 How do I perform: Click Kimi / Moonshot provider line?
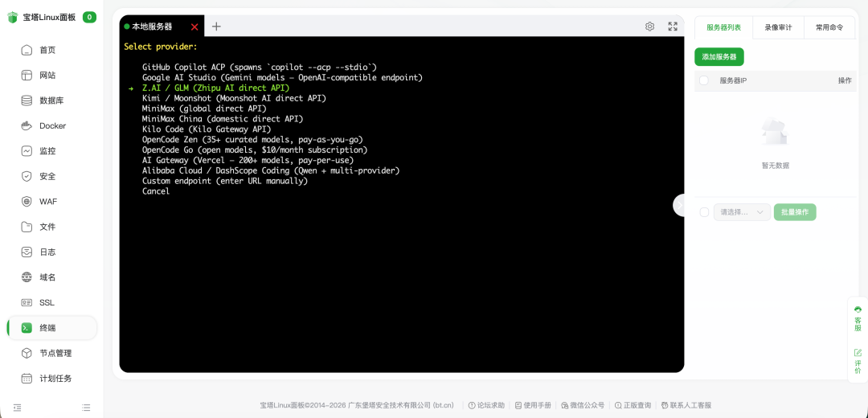point(234,98)
